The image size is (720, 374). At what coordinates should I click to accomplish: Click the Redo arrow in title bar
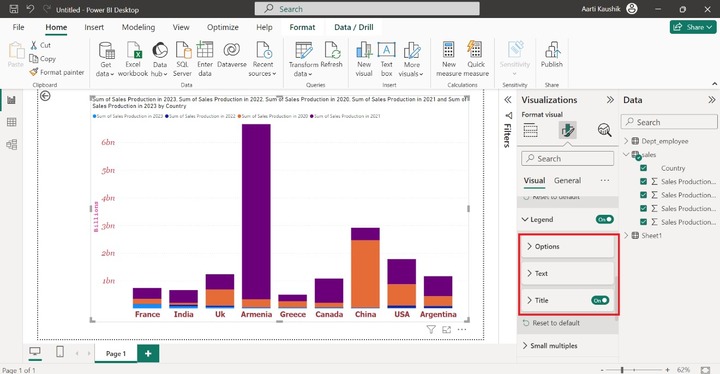click(46, 9)
